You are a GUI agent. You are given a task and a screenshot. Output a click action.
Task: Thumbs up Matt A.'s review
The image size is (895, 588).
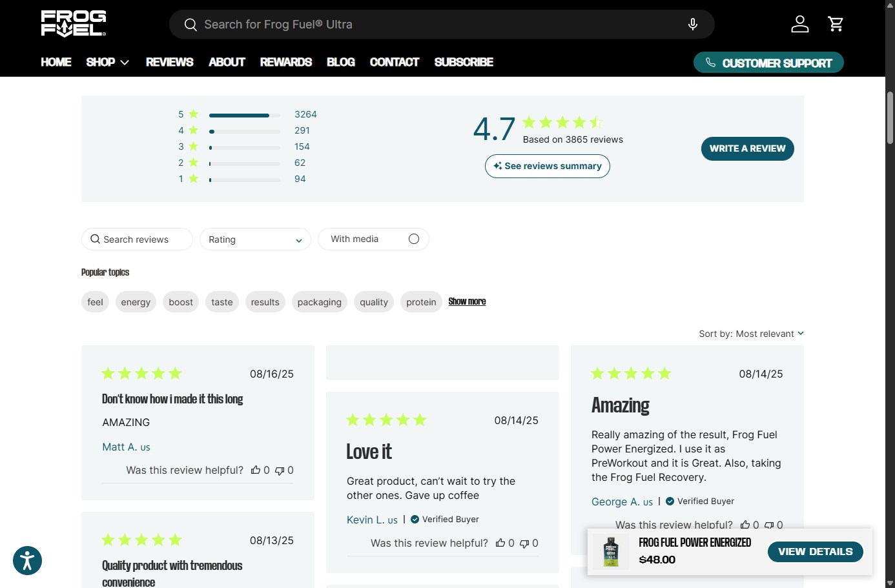click(256, 471)
